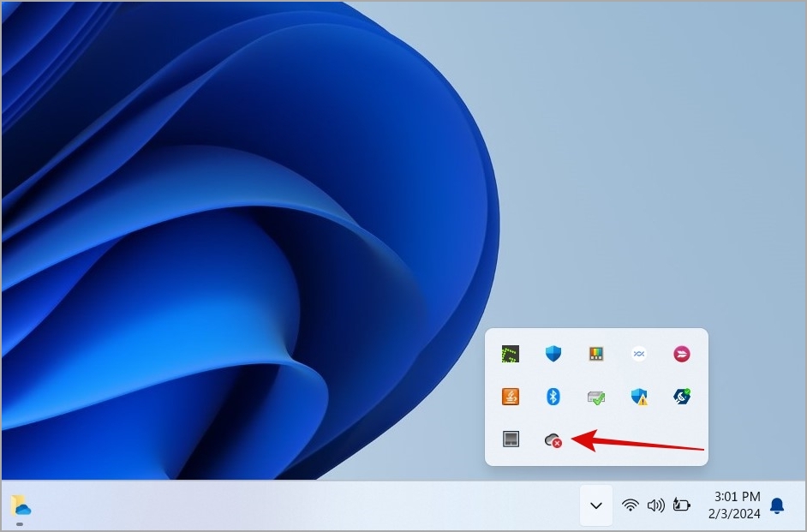Open the gray touchpad tray icon
The image size is (807, 532).
click(x=511, y=439)
